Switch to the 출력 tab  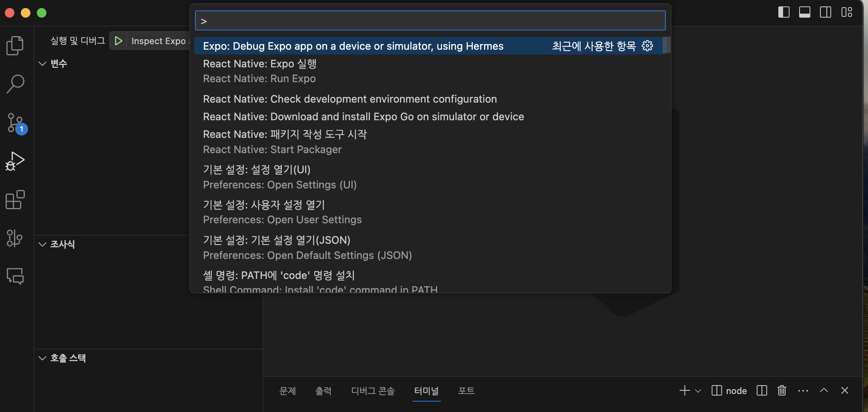tap(323, 390)
